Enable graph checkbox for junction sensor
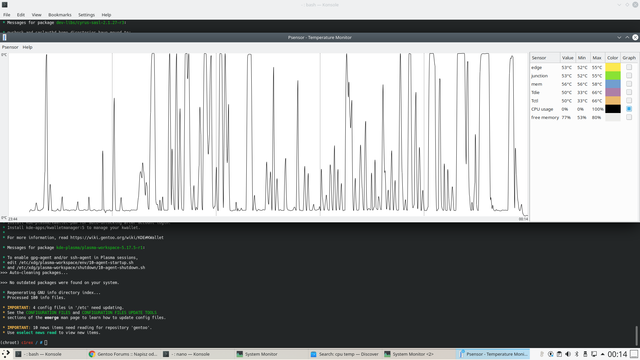640x360 pixels. tap(629, 76)
